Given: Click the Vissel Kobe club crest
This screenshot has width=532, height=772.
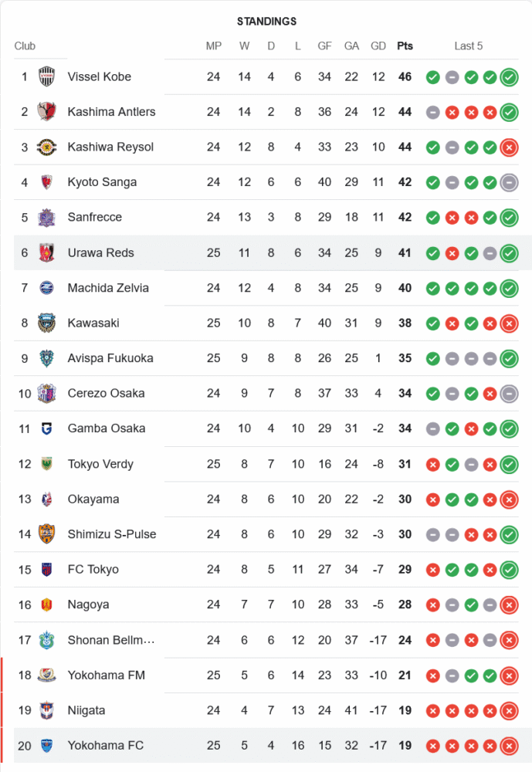Looking at the screenshot, I should coord(47,76).
